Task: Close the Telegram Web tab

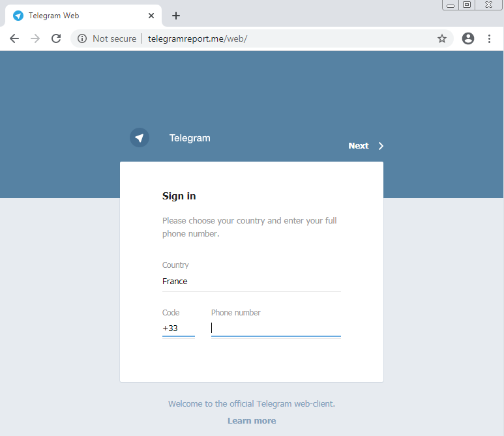Action: click(x=151, y=16)
